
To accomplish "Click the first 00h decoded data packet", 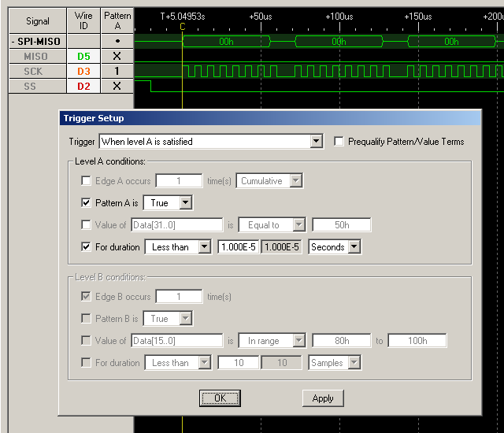I will click(x=226, y=42).
